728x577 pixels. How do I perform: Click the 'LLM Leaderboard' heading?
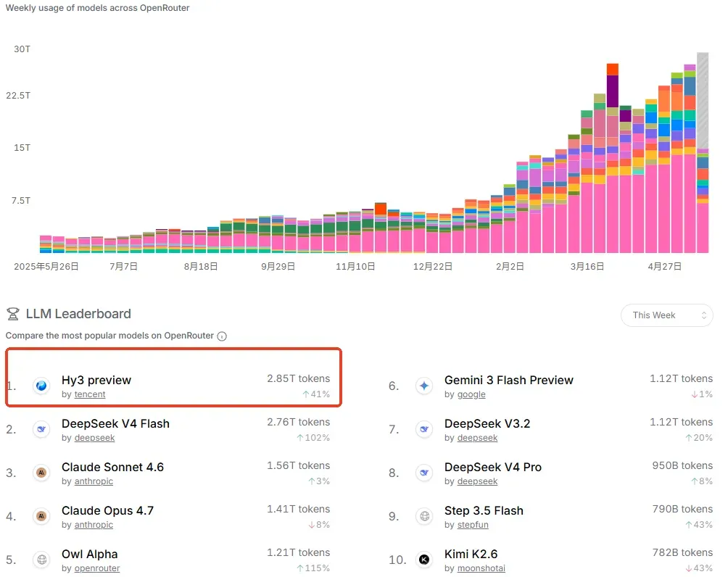(x=78, y=315)
